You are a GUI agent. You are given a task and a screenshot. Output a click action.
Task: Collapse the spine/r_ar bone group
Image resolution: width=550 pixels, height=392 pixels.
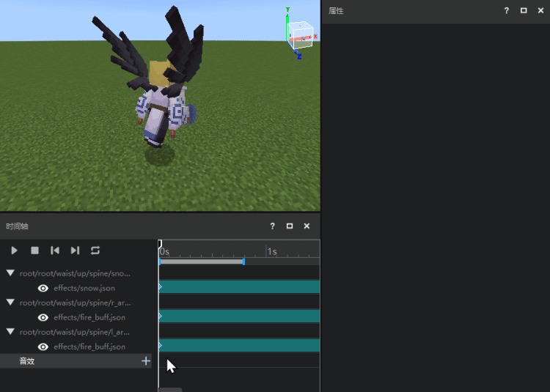[x=10, y=302]
